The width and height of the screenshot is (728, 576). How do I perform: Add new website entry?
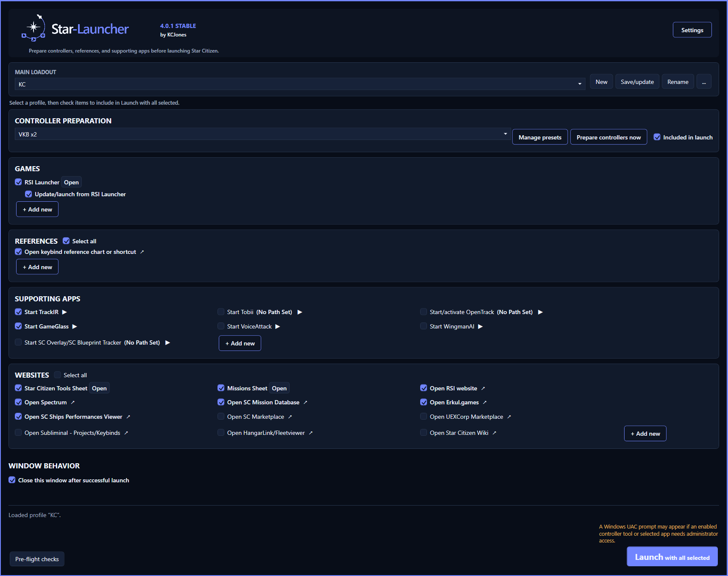coord(645,434)
